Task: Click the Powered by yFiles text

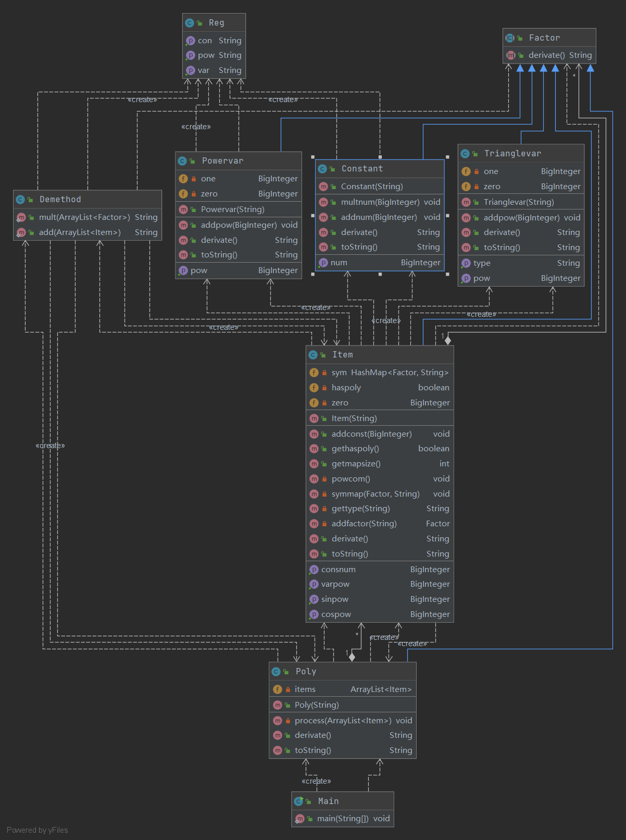Action: pyautogui.click(x=37, y=830)
